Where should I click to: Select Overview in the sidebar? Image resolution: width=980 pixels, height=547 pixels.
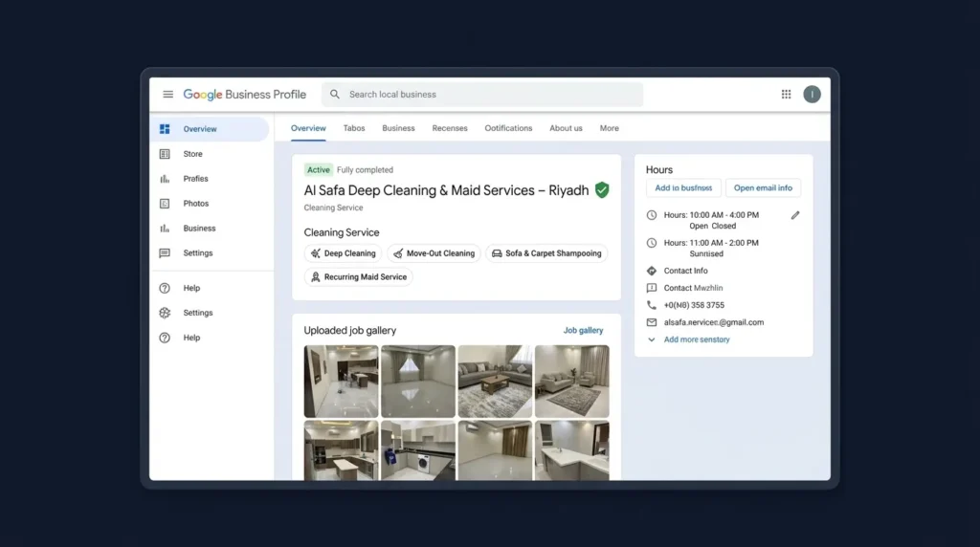(x=210, y=129)
